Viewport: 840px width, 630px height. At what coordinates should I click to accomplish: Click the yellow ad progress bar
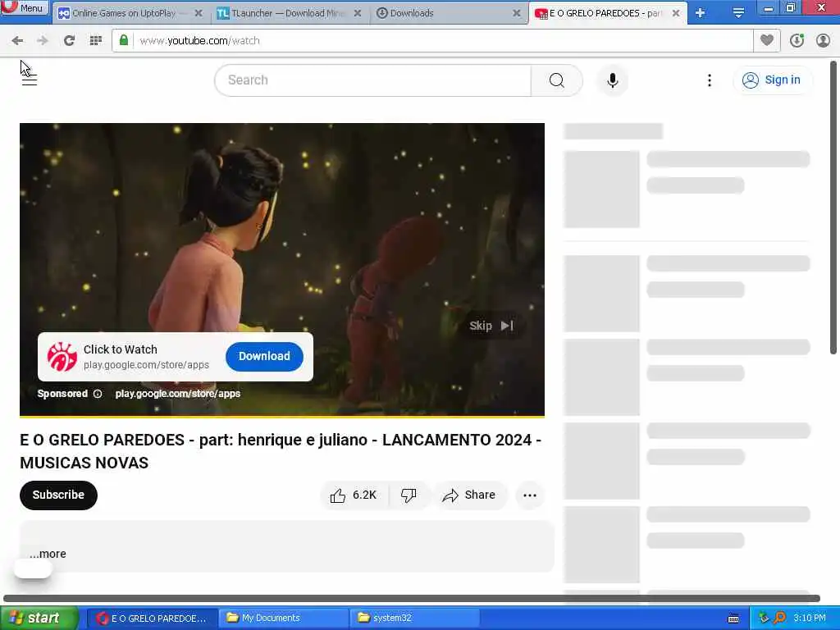coord(282,416)
